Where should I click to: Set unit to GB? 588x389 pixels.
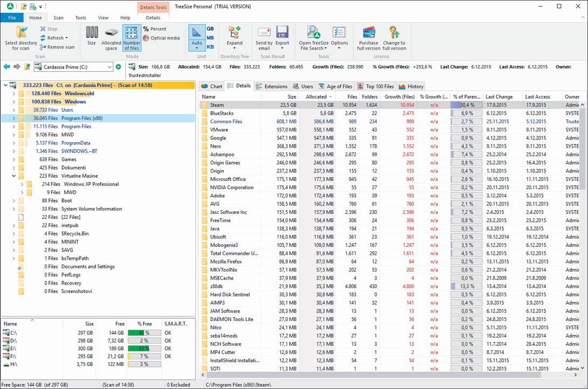coord(210,29)
